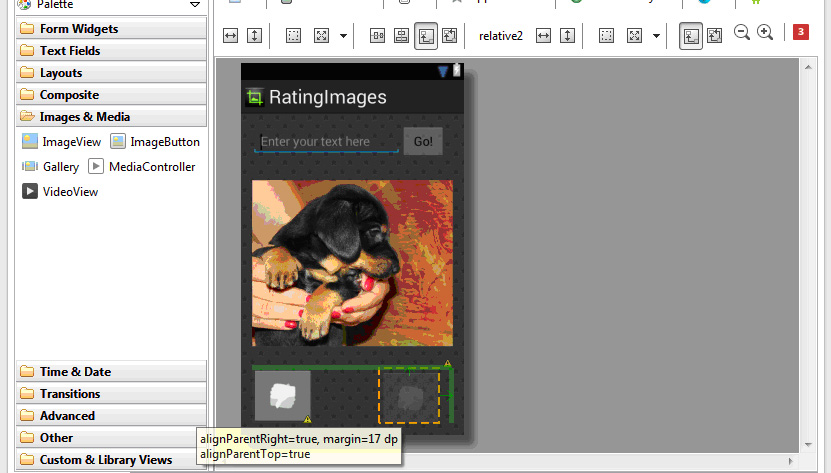Expand the Form Widgets palette category
This screenshot has height=473, width=831.
click(x=111, y=29)
